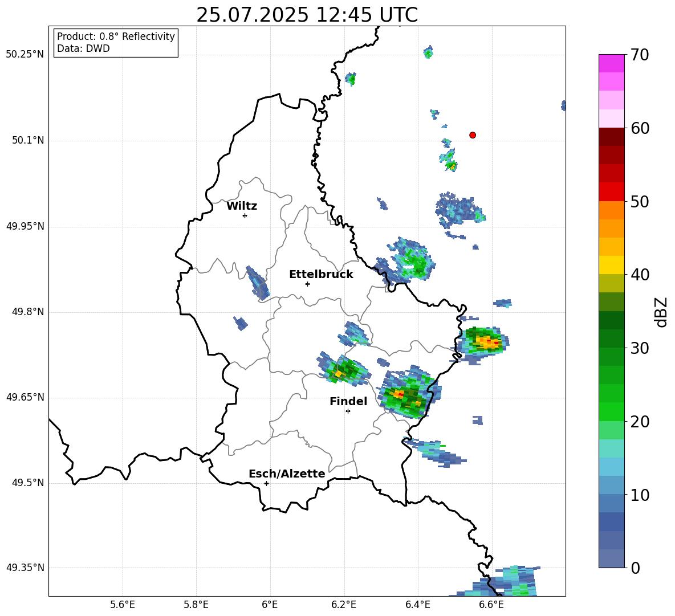Screen dimensions: 675x616
Task: Click the '49.65°N' latitude label
Action: 25,397
